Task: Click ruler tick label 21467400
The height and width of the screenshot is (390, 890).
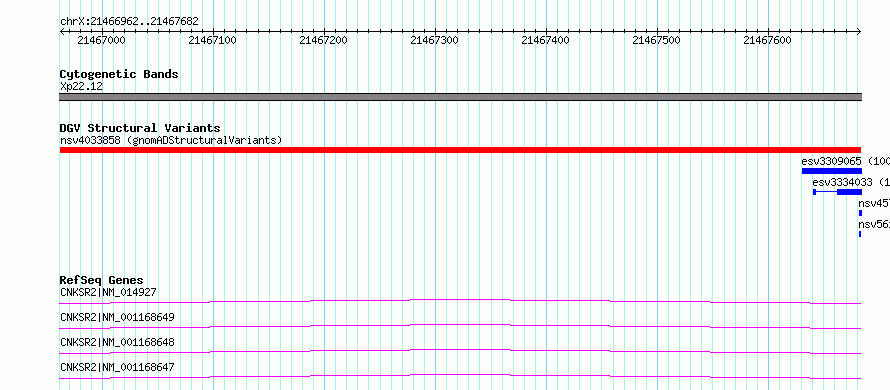Action: pyautogui.click(x=546, y=40)
